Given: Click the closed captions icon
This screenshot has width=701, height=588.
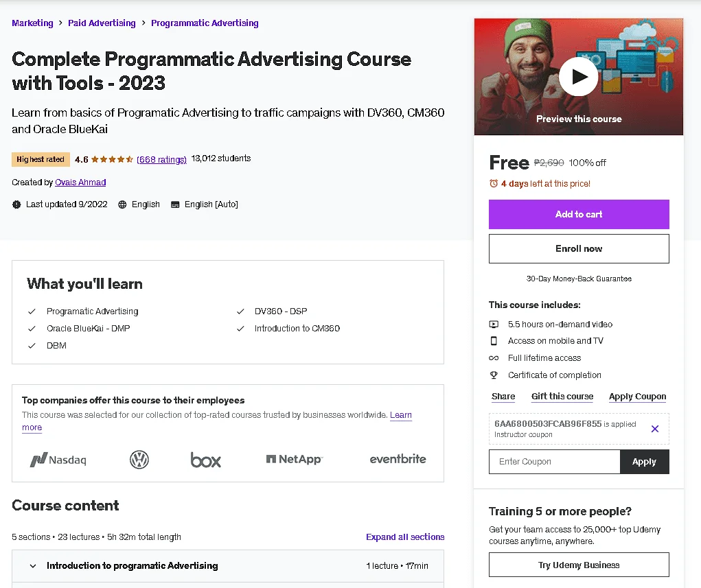Looking at the screenshot, I should click(175, 204).
